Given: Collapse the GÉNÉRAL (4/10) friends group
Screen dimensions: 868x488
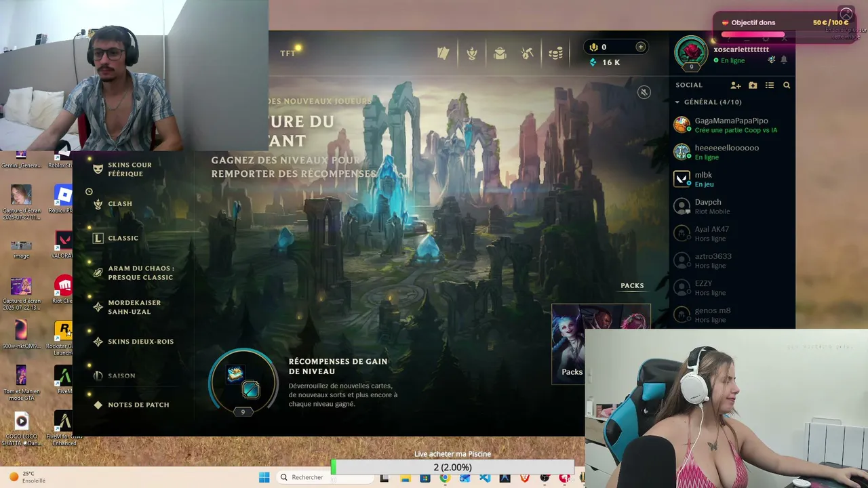Looking at the screenshot, I should pyautogui.click(x=708, y=102).
